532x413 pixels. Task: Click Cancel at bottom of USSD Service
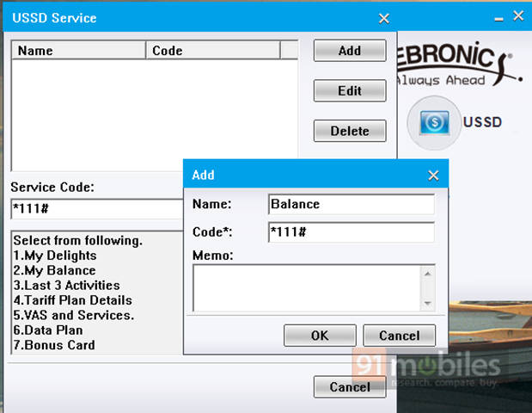pyautogui.click(x=350, y=387)
